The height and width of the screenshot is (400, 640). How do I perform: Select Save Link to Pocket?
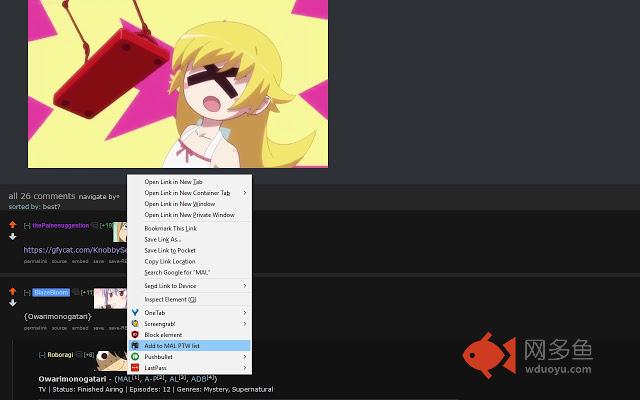(190, 250)
